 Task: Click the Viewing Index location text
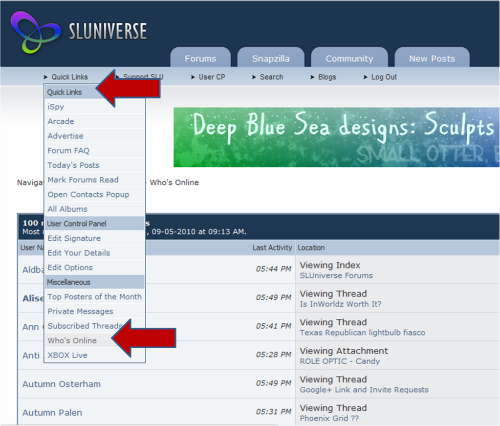(330, 265)
